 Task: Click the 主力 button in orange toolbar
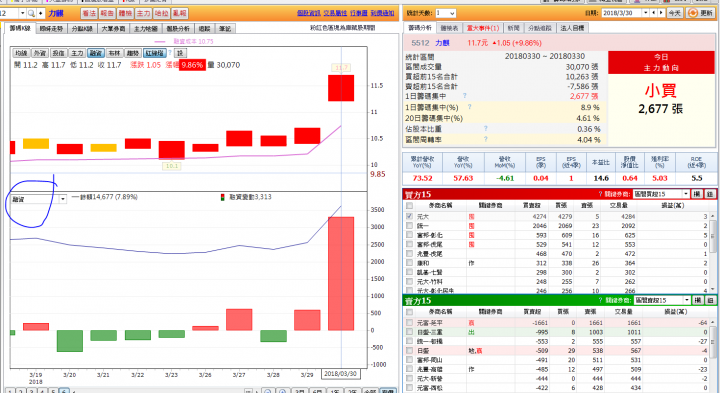click(143, 13)
